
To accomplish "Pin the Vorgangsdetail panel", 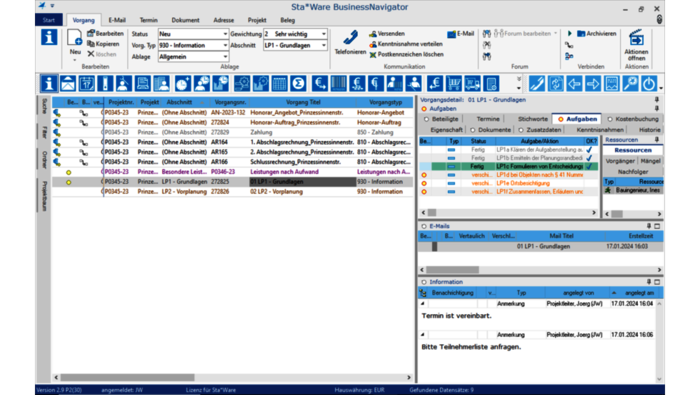I will [x=657, y=100].
